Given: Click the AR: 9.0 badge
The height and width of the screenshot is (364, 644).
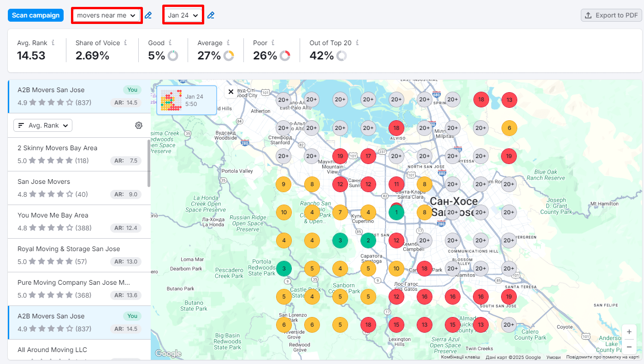Looking at the screenshot, I should pyautogui.click(x=125, y=194).
